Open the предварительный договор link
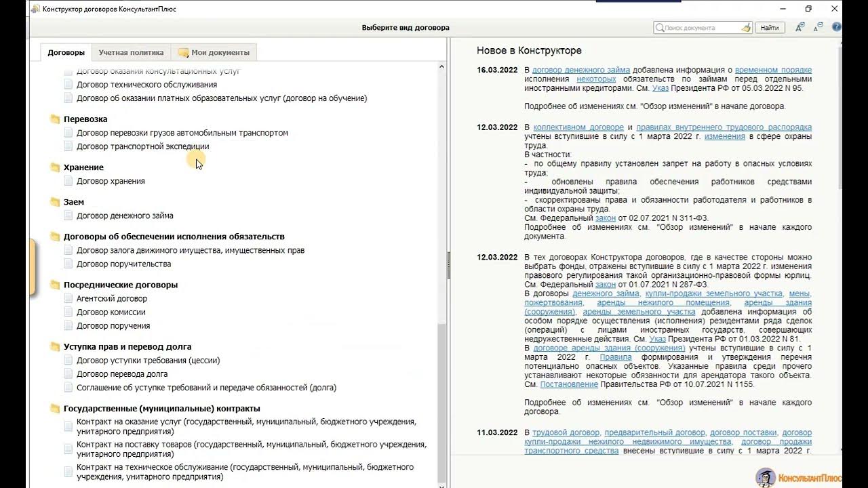Screen dimensions: 868x488 coord(656,432)
